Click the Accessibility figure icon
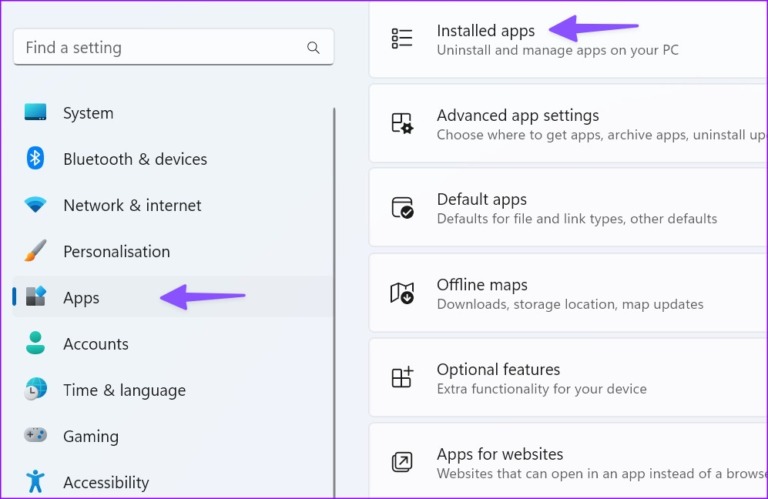The image size is (768, 499). [x=36, y=482]
